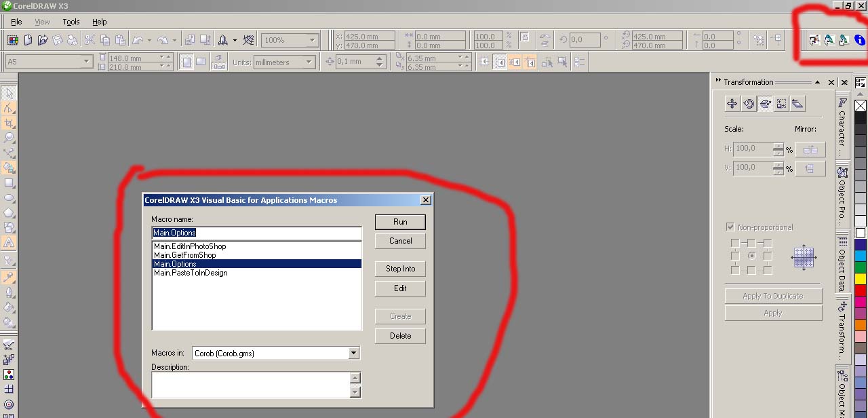Image resolution: width=868 pixels, height=418 pixels.
Task: Select the Text tool
Action: tap(9, 243)
